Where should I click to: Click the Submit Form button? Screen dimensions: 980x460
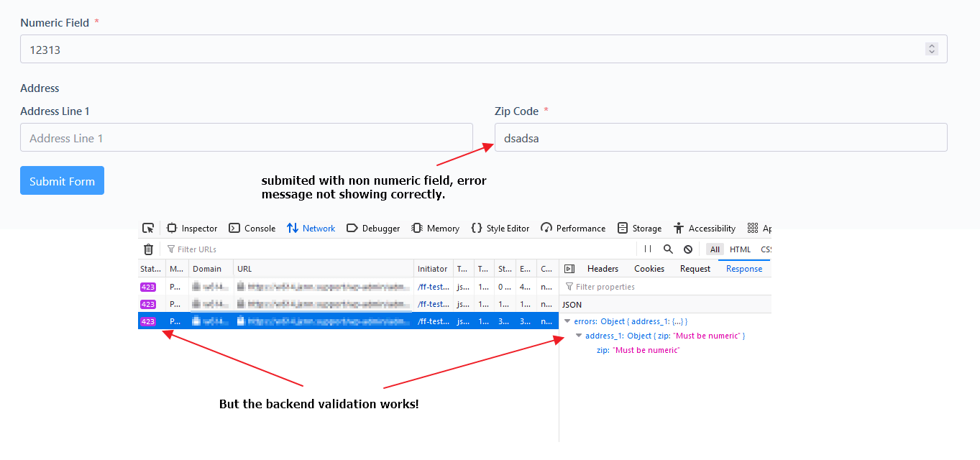coord(62,180)
